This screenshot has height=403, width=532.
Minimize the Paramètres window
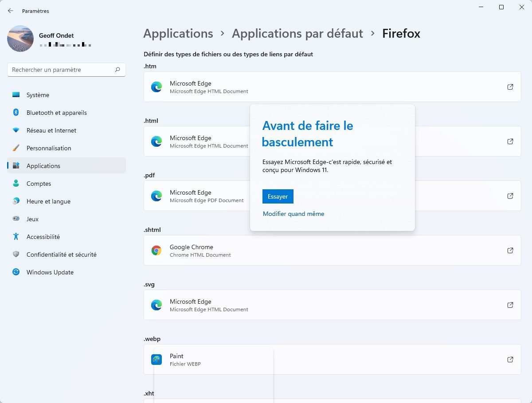point(481,7)
